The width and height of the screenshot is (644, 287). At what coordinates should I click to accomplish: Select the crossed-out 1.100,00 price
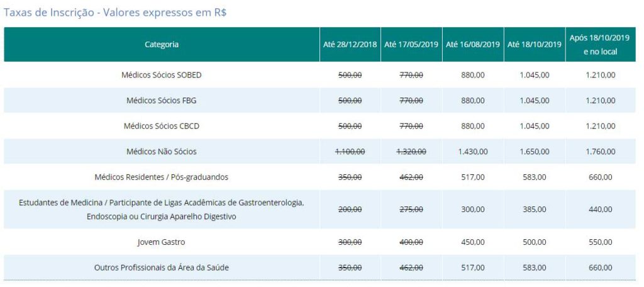pos(350,152)
